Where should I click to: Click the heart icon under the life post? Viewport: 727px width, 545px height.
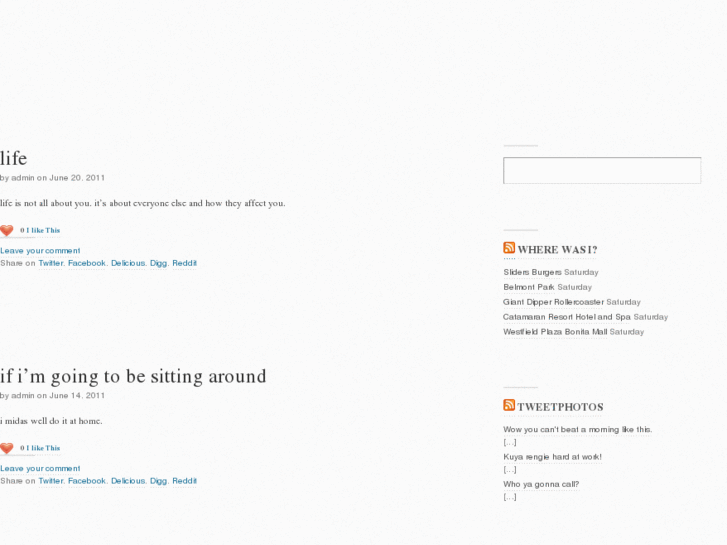7,230
